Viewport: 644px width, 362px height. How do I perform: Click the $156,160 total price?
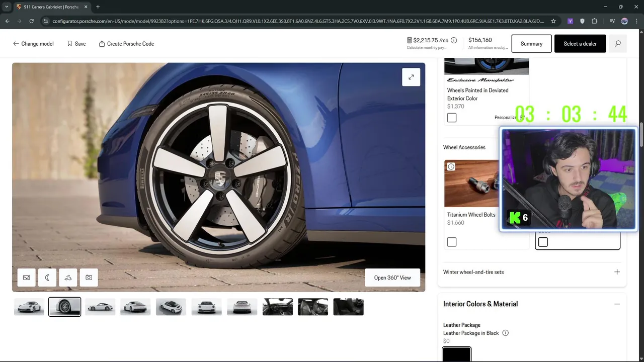pos(480,40)
